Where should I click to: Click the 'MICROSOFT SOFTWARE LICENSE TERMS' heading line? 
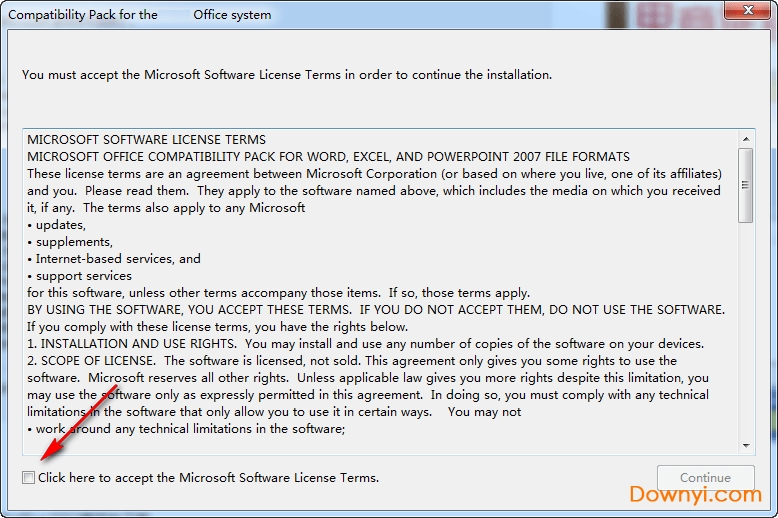[146, 140]
